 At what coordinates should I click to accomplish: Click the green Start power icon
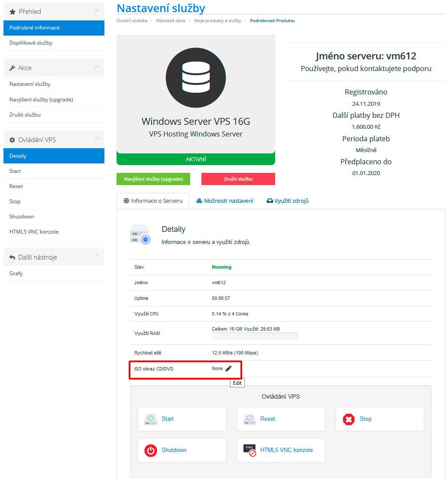(150, 419)
